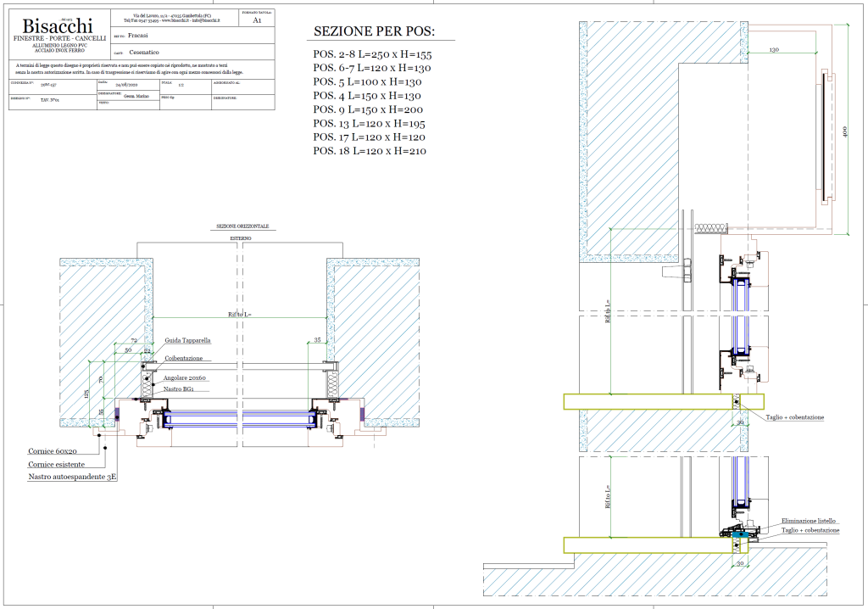Select the 'Fracasi' reference name
Viewport: 868px width, 609px height.
(138, 35)
